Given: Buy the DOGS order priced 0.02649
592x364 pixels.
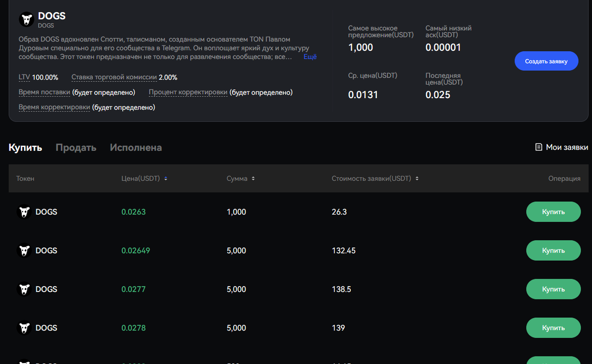Looking at the screenshot, I should [554, 251].
